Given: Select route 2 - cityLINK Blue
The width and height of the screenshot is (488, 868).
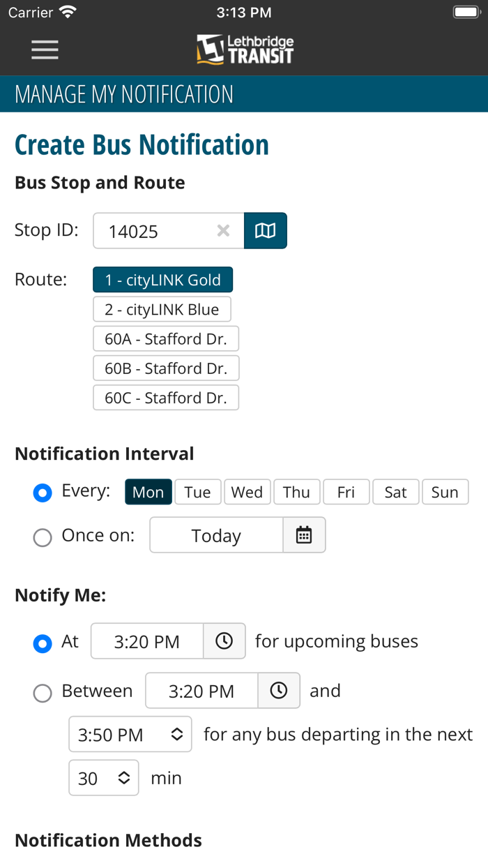Looking at the screenshot, I should coord(162,309).
